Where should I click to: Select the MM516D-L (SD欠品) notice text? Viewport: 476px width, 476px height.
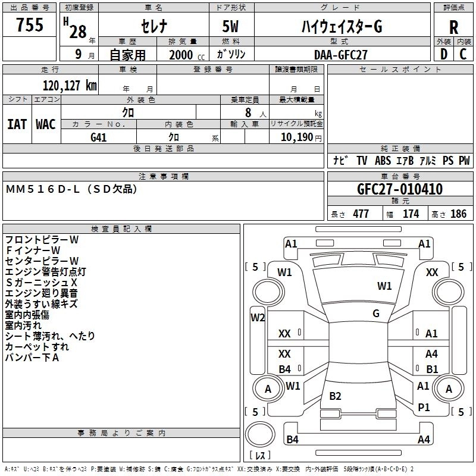coord(71,189)
